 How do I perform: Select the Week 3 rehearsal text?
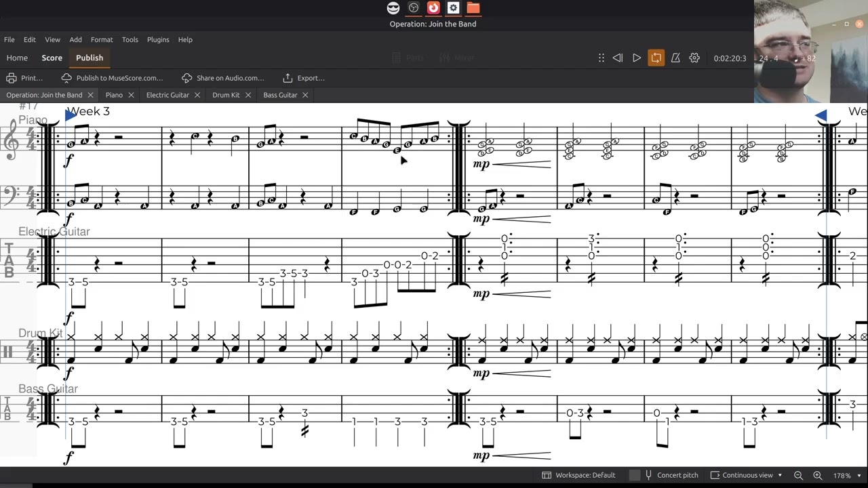88,111
